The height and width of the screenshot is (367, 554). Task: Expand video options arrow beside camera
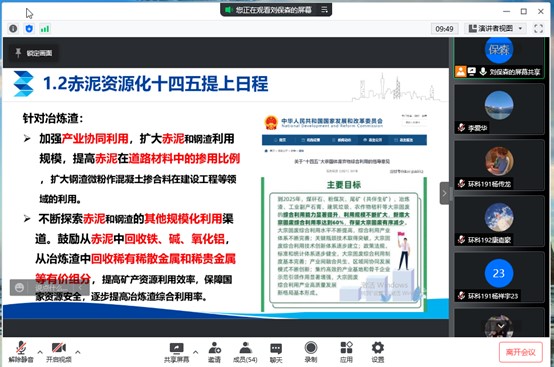coord(78,352)
